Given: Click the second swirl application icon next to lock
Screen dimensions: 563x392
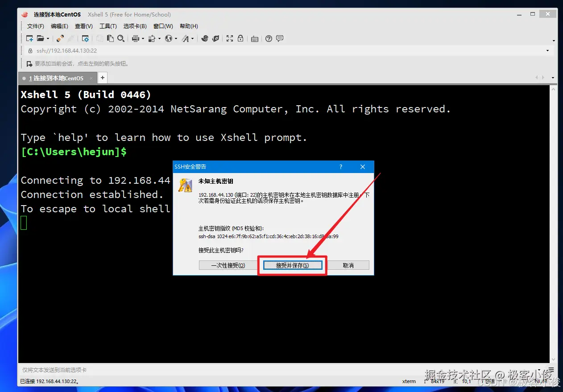Looking at the screenshot, I should tap(215, 39).
